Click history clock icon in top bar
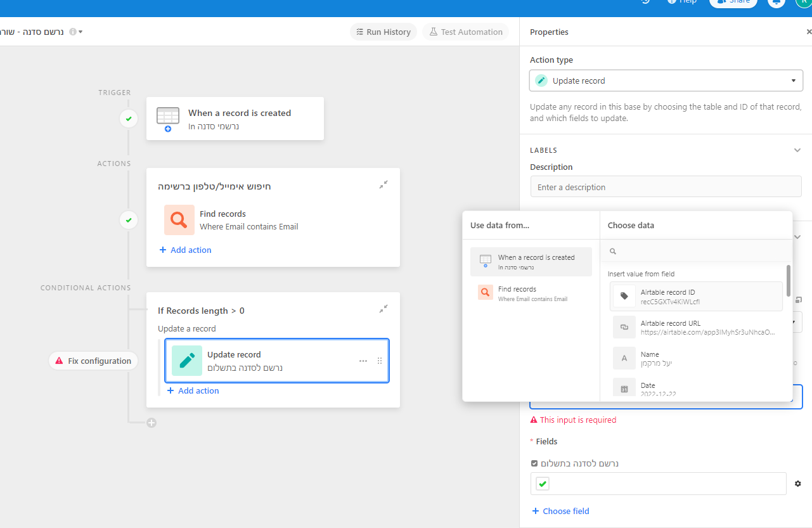 coord(645,2)
